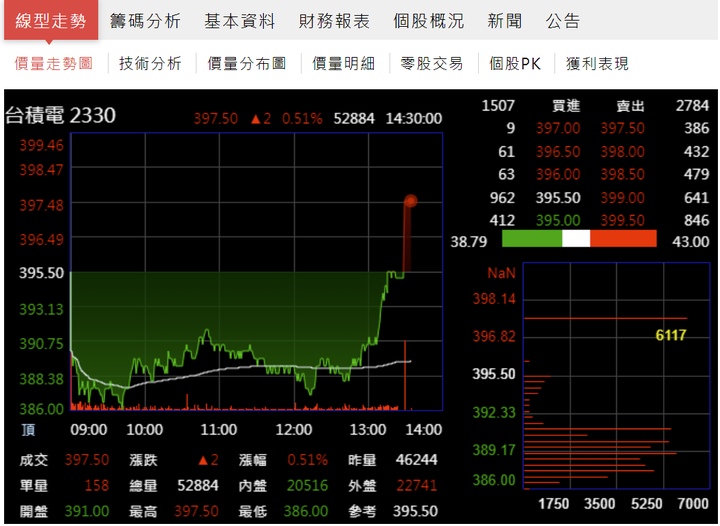720x526 pixels.
Task: Click the white segment of buy/sell ratio bar
Action: pyautogui.click(x=576, y=239)
